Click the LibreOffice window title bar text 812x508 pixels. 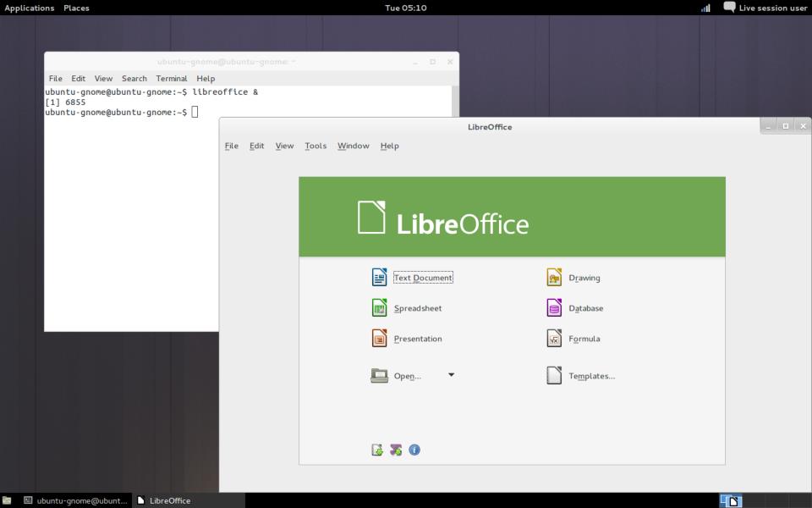pyautogui.click(x=490, y=127)
